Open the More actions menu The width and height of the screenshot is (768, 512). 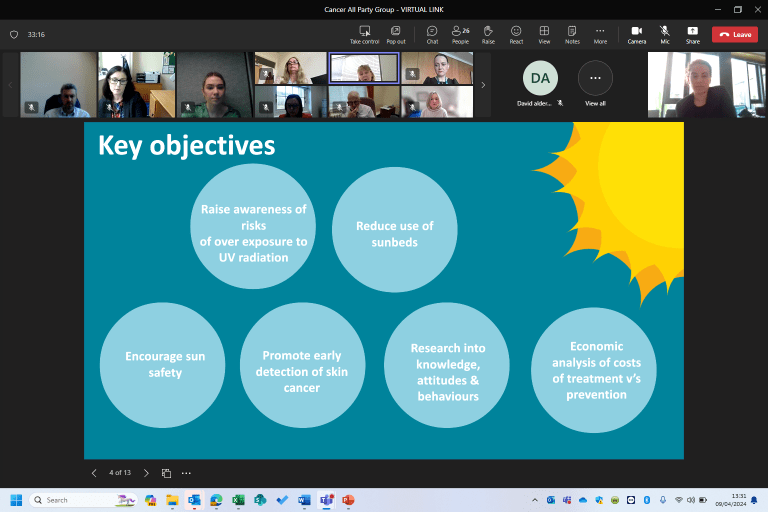[600, 35]
